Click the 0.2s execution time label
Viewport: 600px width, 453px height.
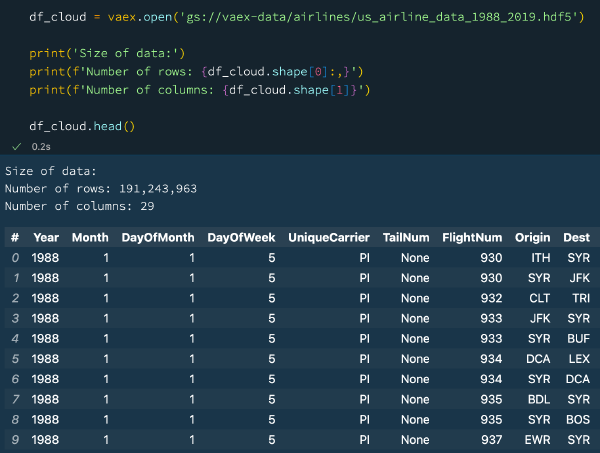(x=41, y=146)
